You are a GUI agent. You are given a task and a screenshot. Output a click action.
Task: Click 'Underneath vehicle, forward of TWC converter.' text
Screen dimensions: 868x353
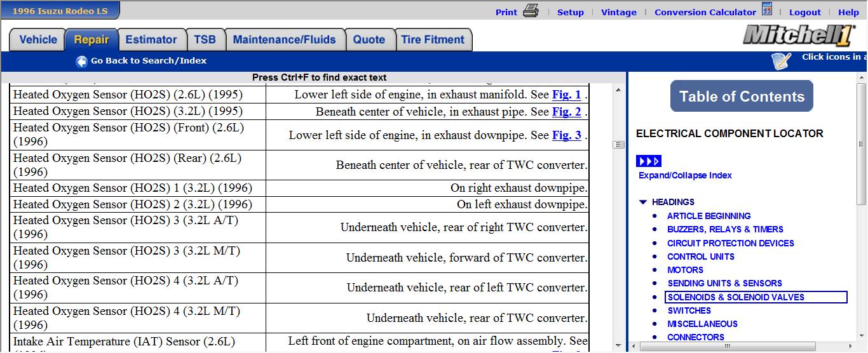[467, 258]
